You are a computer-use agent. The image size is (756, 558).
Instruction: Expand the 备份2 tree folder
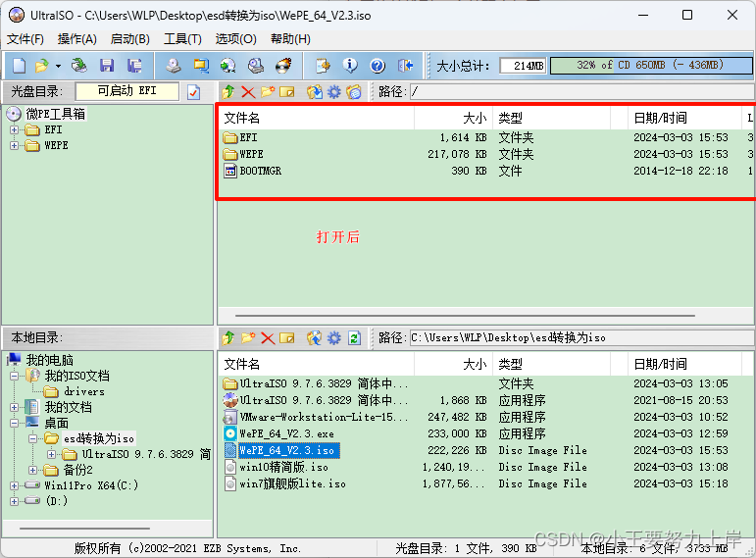click(32, 470)
